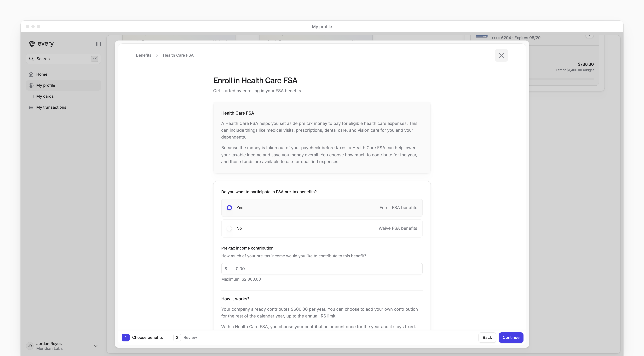Viewport: 644px width, 356px height.
Task: Go to My cards
Action: point(63,96)
